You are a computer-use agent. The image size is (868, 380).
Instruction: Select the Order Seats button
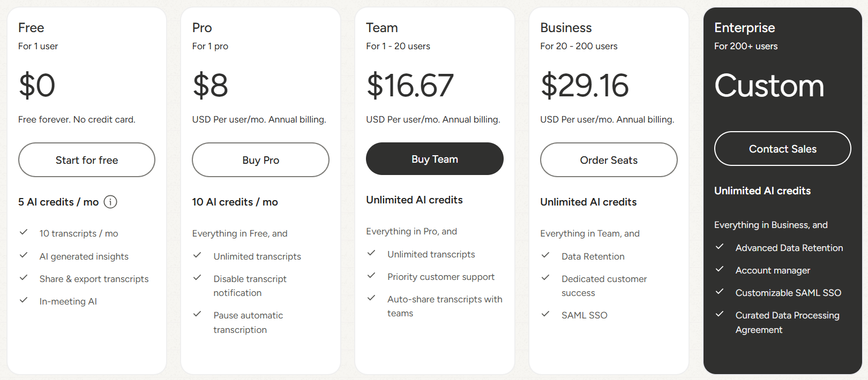point(609,160)
